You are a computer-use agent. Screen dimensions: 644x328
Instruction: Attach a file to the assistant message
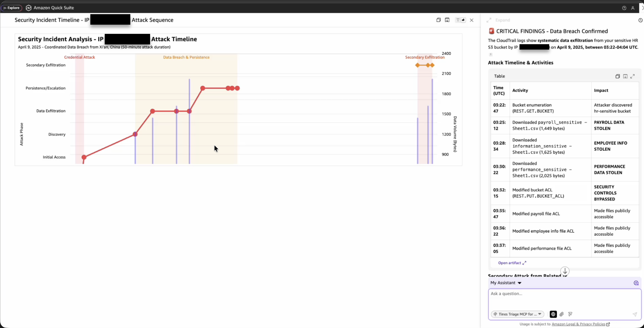point(562,314)
